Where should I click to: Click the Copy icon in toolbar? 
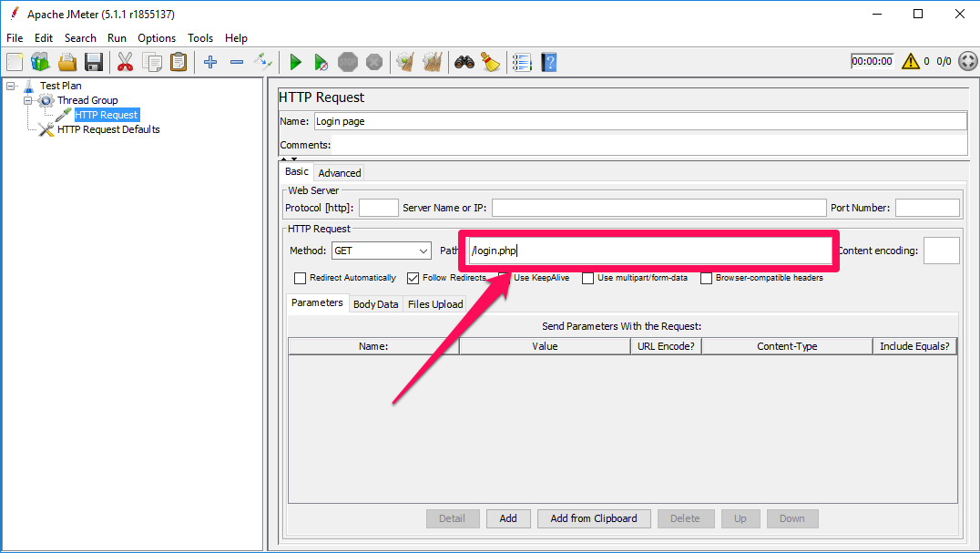pyautogui.click(x=152, y=62)
